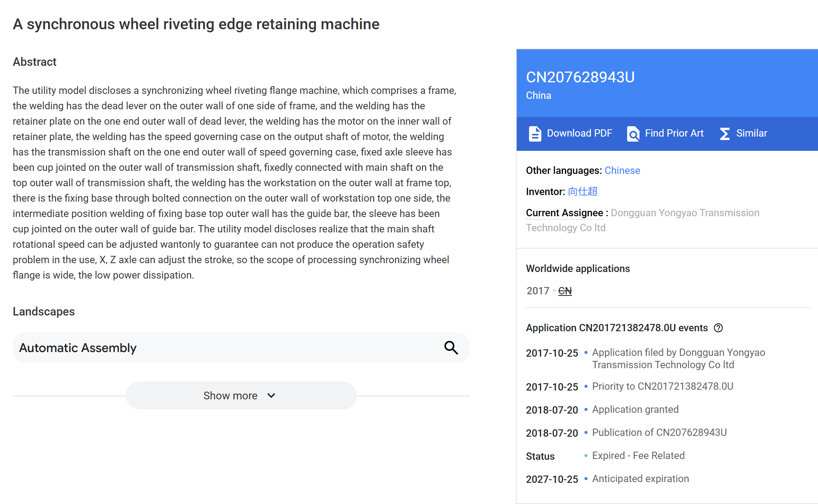This screenshot has width=818, height=504.
Task: Click the Similar patents action
Action: [x=751, y=134]
